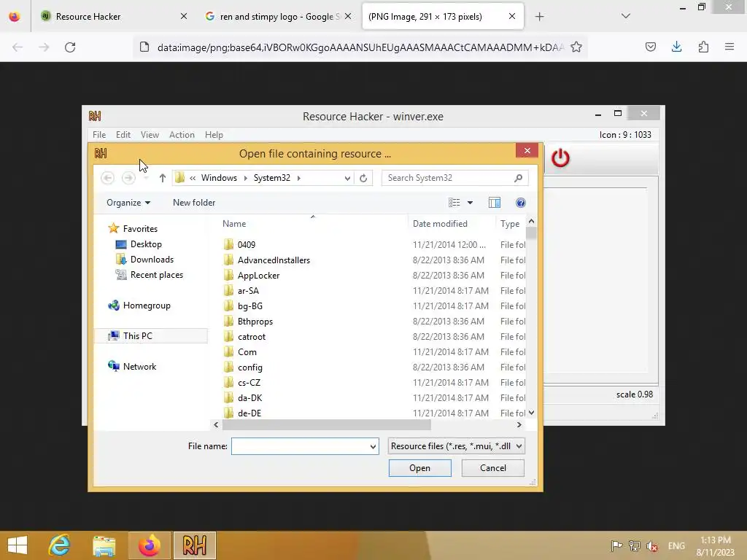Image resolution: width=747 pixels, height=560 pixels.
Task: Expand the view options arrow
Action: (470, 203)
